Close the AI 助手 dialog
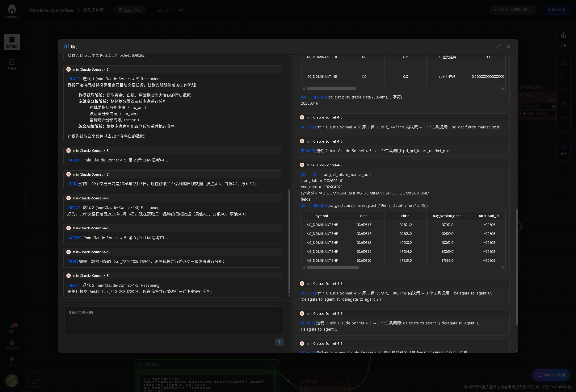Viewport: 576px width, 392px height. [x=508, y=46]
